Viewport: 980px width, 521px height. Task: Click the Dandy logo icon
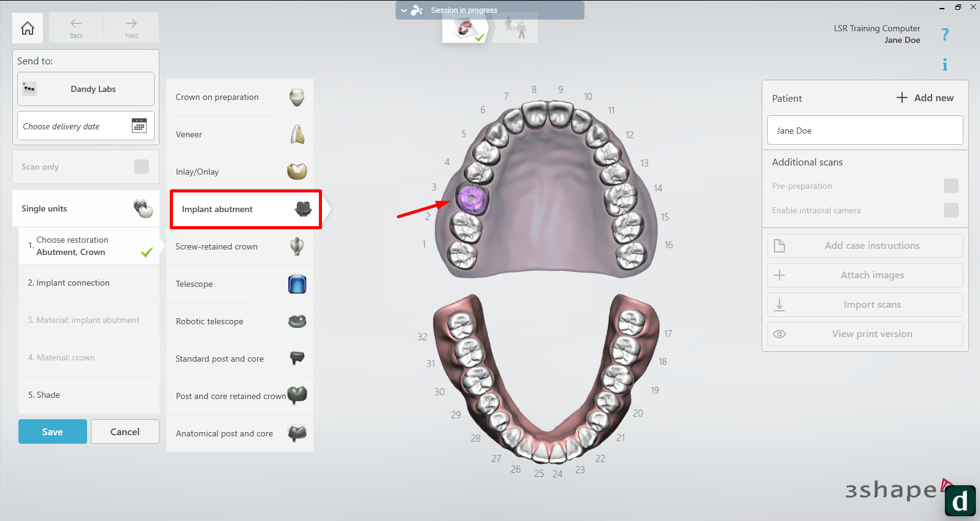point(960,501)
